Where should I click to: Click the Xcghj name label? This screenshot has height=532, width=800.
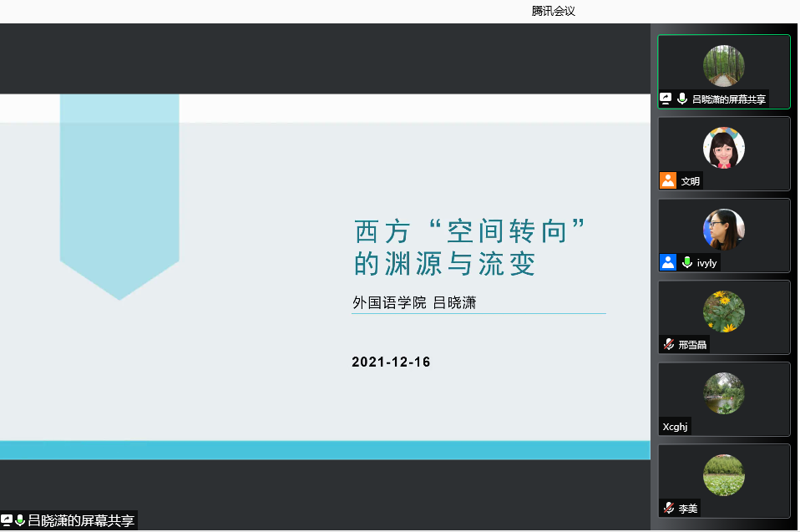click(675, 427)
